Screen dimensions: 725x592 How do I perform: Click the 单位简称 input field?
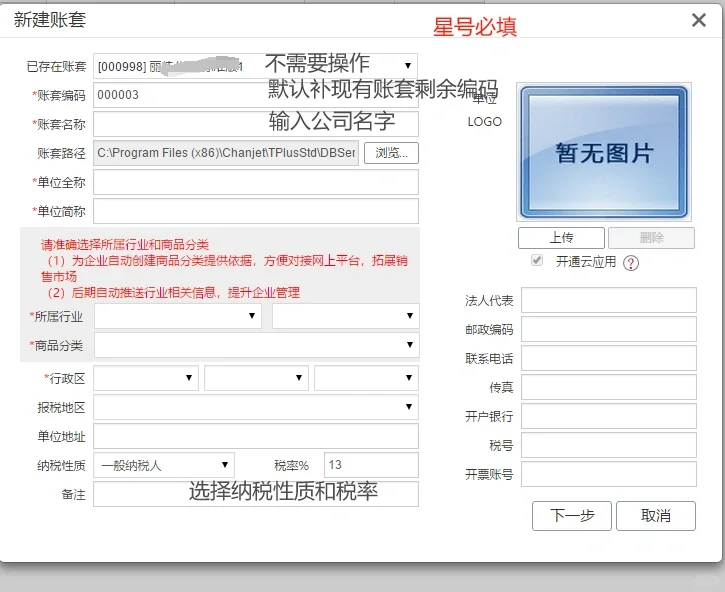[256, 211]
